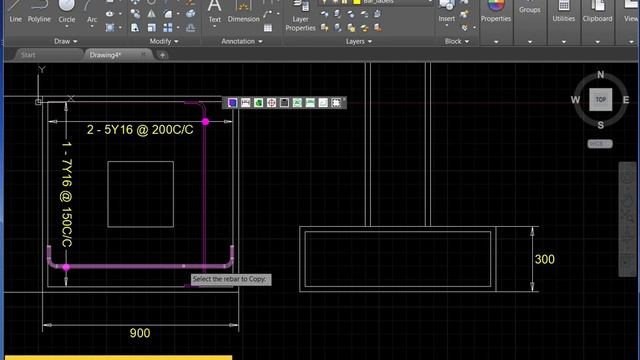The height and width of the screenshot is (360, 640).
Task: Click the Array tool in Modify panel
Action: click(x=168, y=27)
